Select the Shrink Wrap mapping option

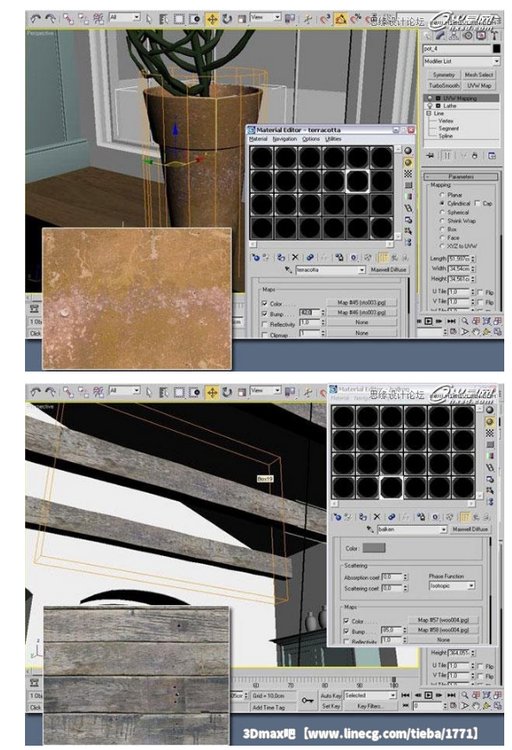click(442, 221)
